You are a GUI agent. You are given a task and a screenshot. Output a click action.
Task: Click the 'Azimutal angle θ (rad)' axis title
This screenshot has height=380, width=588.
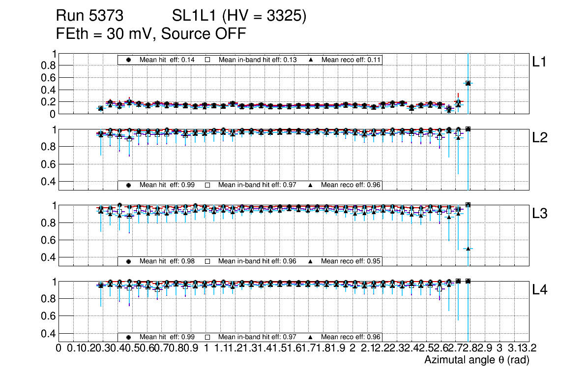coord(476,360)
